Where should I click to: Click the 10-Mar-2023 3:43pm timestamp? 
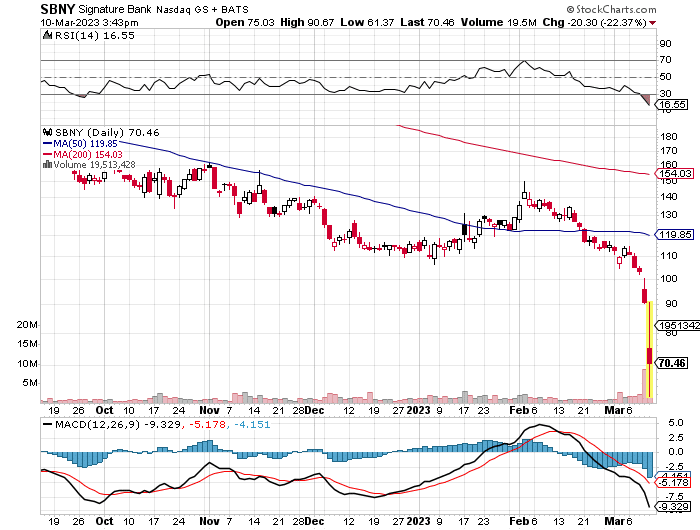89,23
